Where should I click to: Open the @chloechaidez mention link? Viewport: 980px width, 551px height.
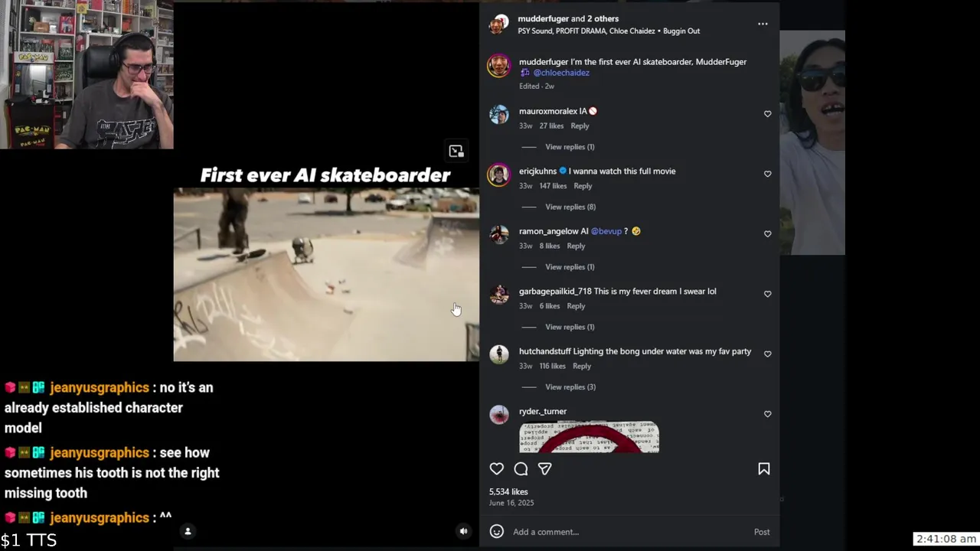click(x=560, y=73)
